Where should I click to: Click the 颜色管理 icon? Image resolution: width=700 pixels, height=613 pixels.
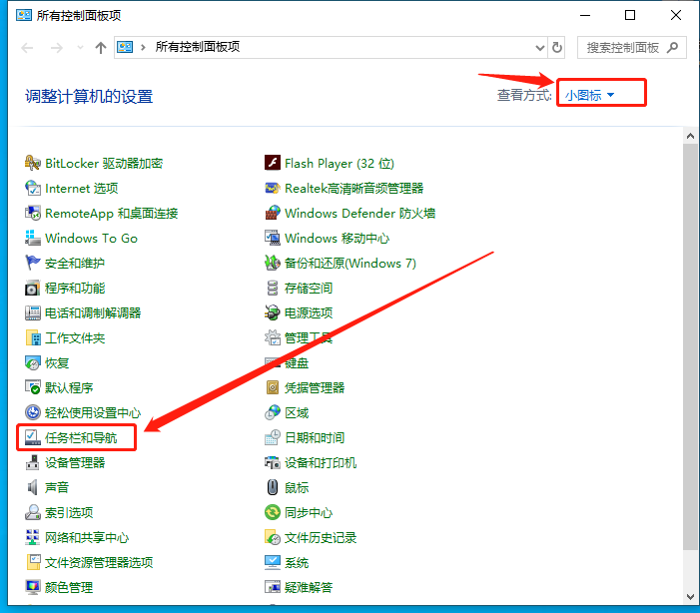click(33, 587)
